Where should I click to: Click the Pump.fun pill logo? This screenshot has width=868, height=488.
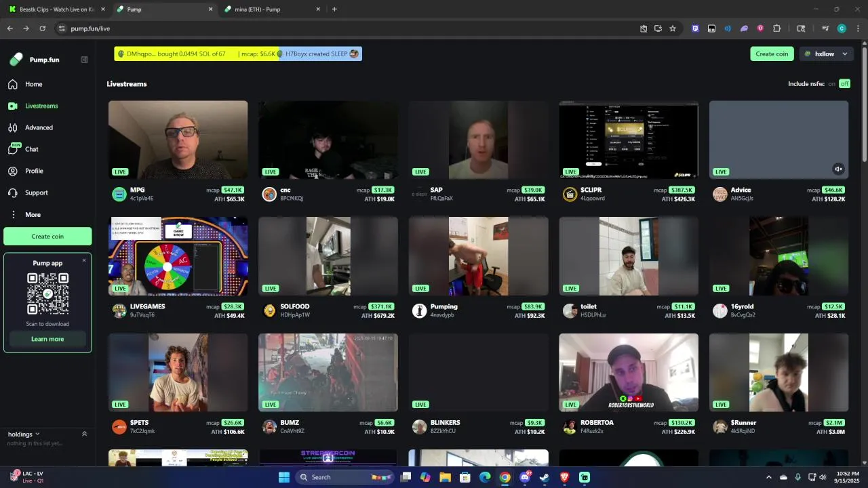pos(16,60)
